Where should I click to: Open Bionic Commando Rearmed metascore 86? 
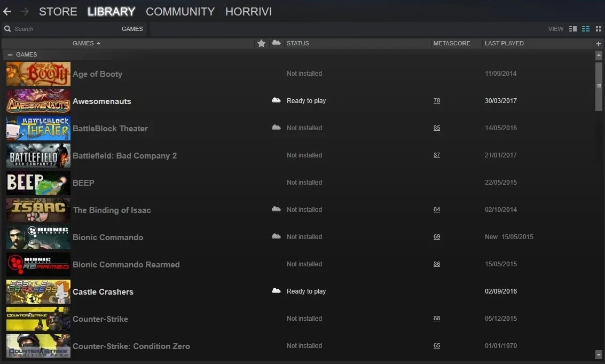[436, 264]
